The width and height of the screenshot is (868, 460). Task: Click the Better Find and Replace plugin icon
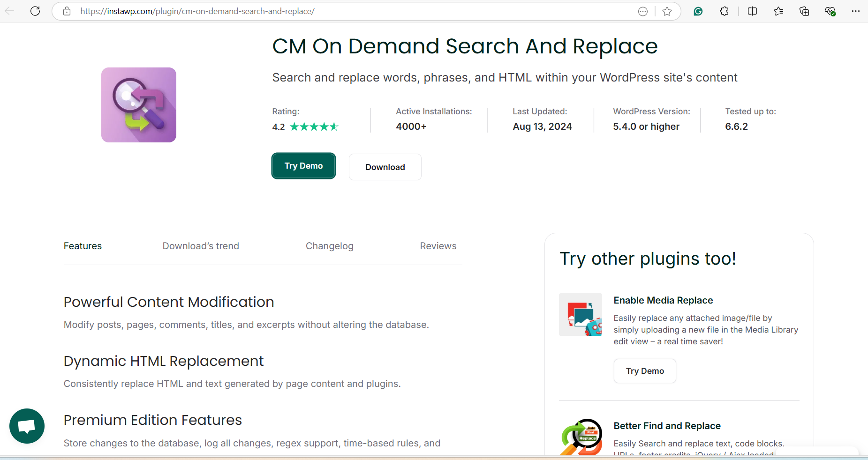click(x=581, y=437)
